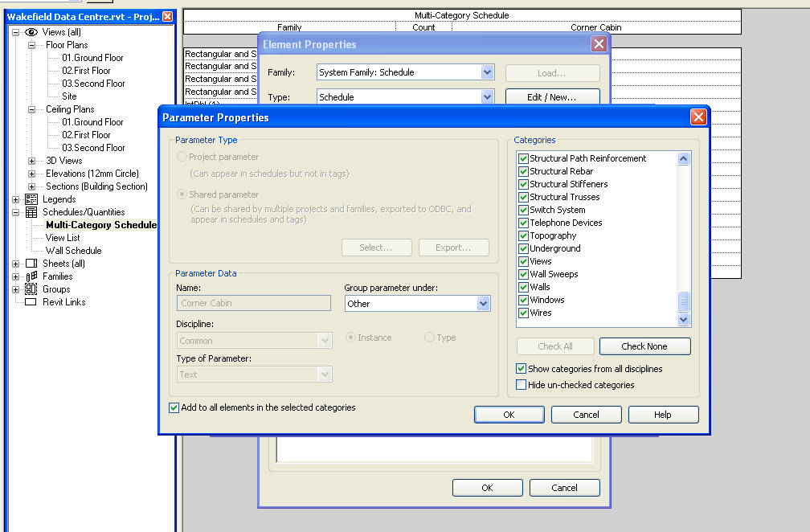
Task: Collapse the Ceiling Plans node
Action: pyautogui.click(x=31, y=109)
